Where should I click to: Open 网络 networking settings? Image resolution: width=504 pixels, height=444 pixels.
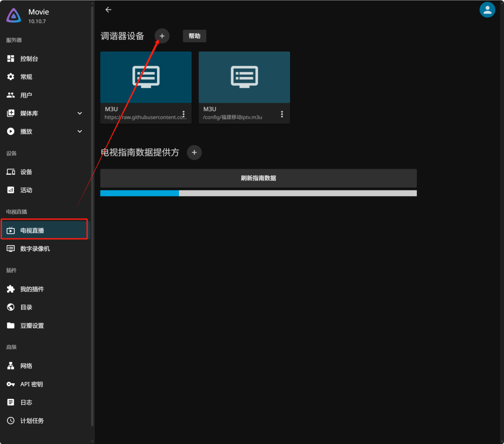coord(44,366)
